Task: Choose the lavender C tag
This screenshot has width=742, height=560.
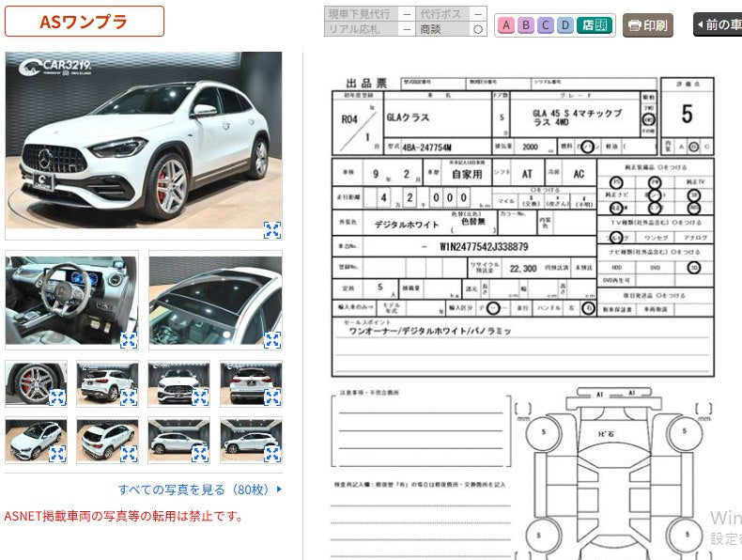Action: [546, 25]
